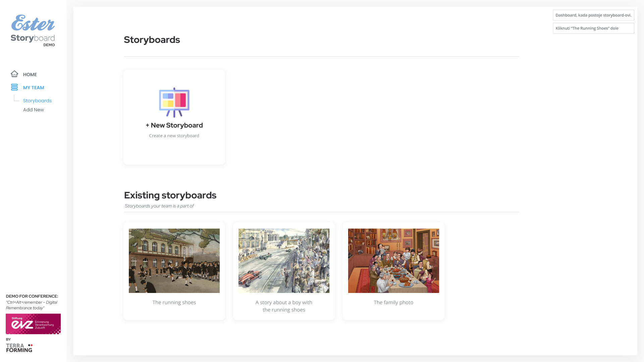This screenshot has height=362, width=644.
Task: Click 'The family photo' caption text
Action: [x=393, y=302]
